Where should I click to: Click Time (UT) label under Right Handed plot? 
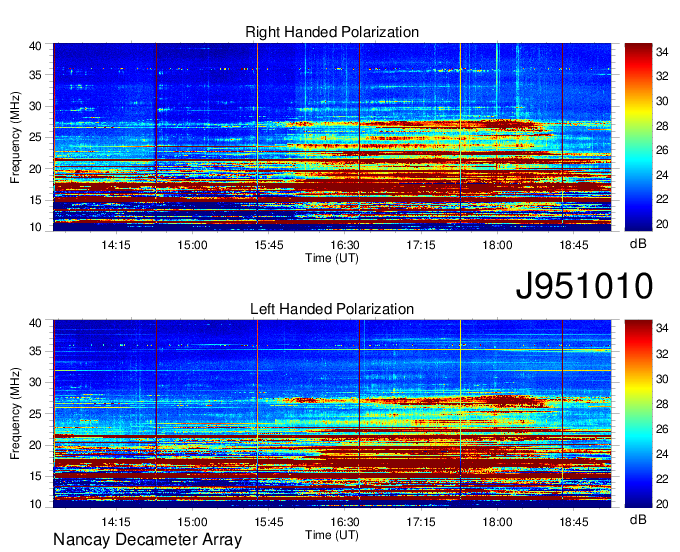332,258
